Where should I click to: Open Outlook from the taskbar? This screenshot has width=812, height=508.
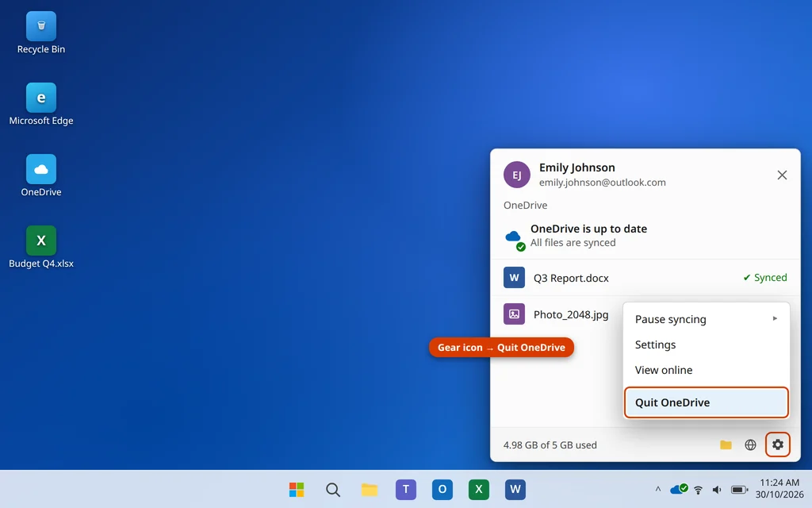pos(442,489)
